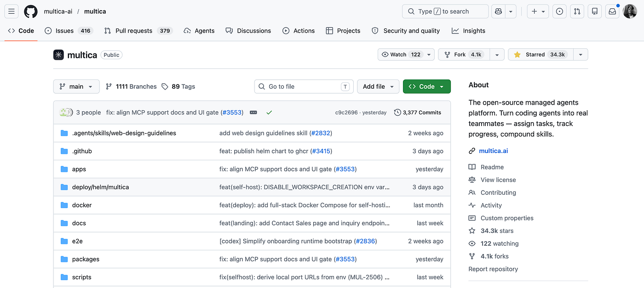
Task: Open the Readme link in About
Action: pyautogui.click(x=492, y=167)
